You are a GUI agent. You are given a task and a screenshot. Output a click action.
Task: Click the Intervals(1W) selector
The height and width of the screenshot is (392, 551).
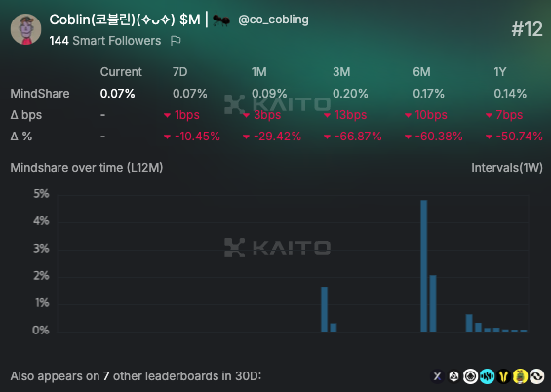507,168
